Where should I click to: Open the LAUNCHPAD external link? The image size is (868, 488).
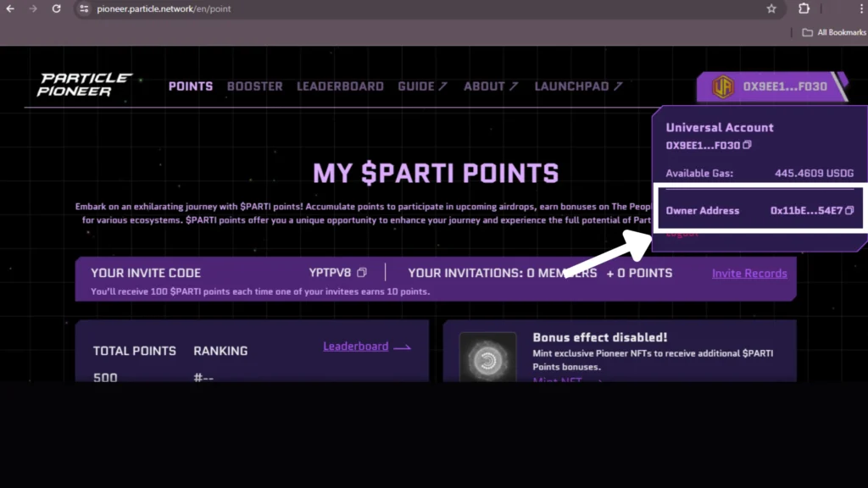[578, 86]
